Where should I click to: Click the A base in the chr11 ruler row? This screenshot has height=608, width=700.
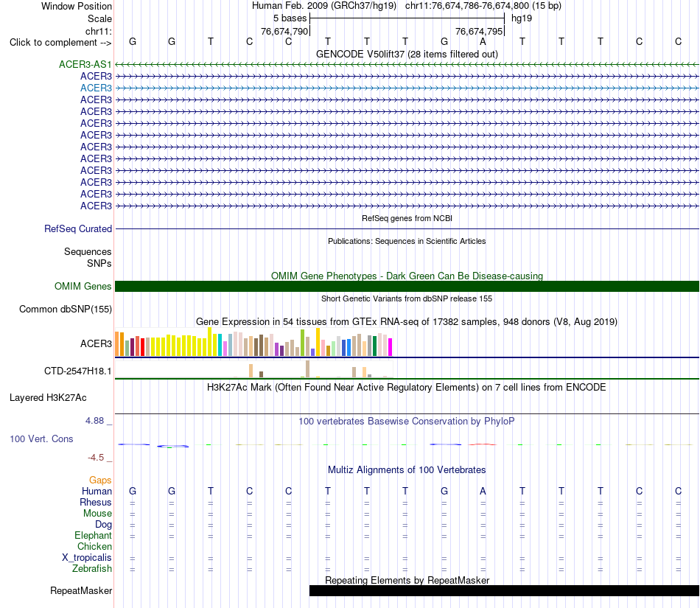point(483,41)
